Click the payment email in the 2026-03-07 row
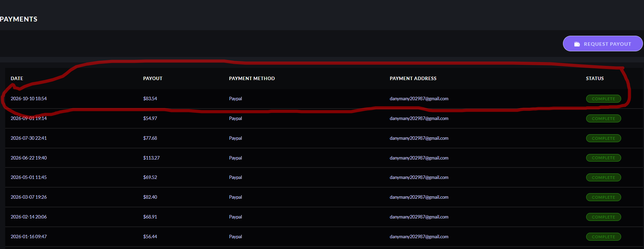644x249 pixels. click(x=419, y=197)
